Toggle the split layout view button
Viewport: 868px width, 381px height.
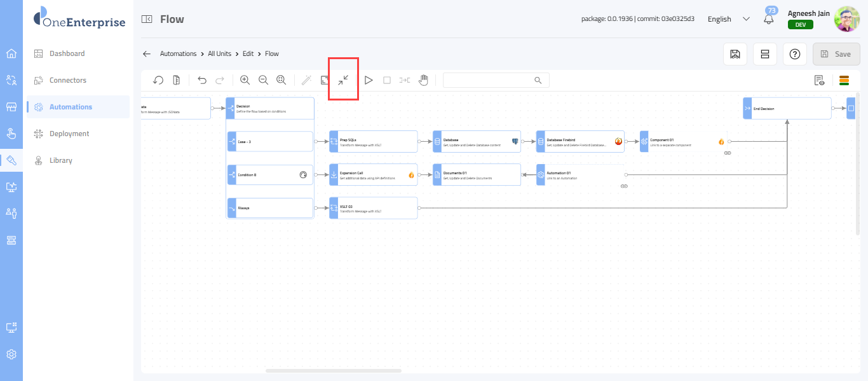point(765,54)
